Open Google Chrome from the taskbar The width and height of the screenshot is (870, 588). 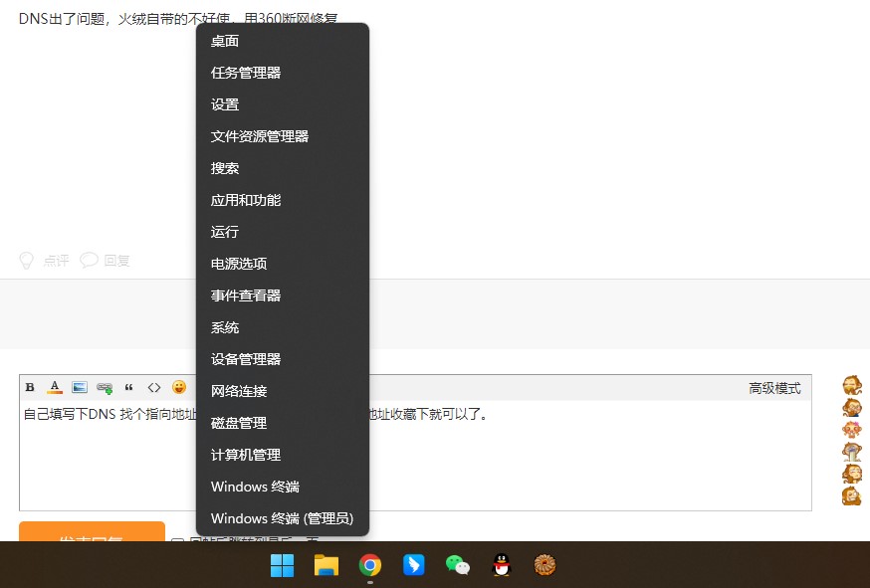tap(369, 565)
